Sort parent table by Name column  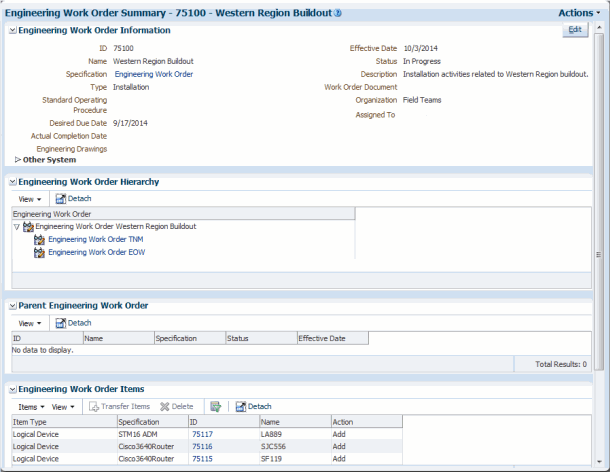click(x=119, y=339)
